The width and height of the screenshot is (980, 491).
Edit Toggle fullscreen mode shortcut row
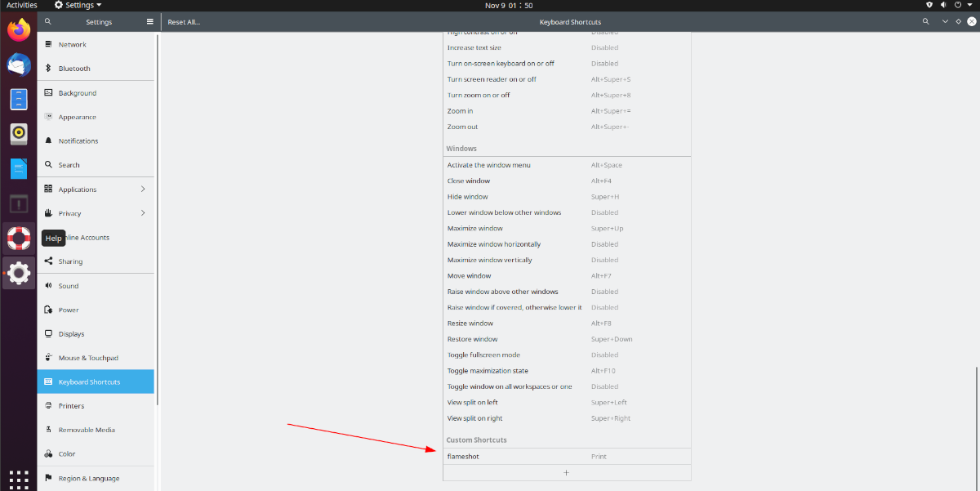(567, 355)
